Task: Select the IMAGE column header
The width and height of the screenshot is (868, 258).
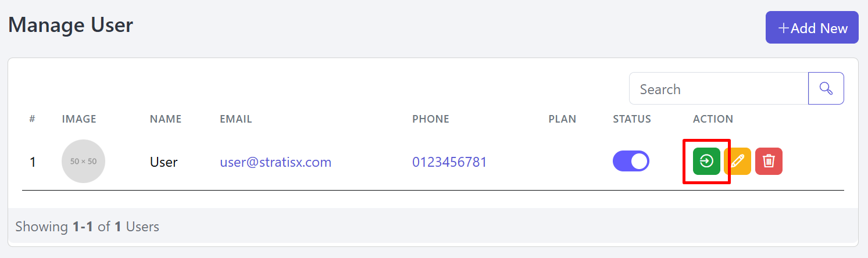Action: pos(79,119)
